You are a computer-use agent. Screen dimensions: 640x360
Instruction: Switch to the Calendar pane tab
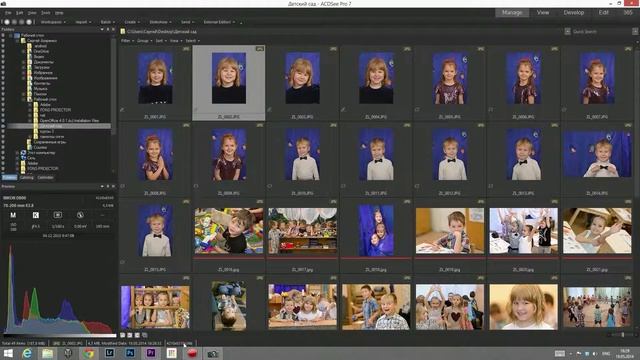[x=45, y=178]
